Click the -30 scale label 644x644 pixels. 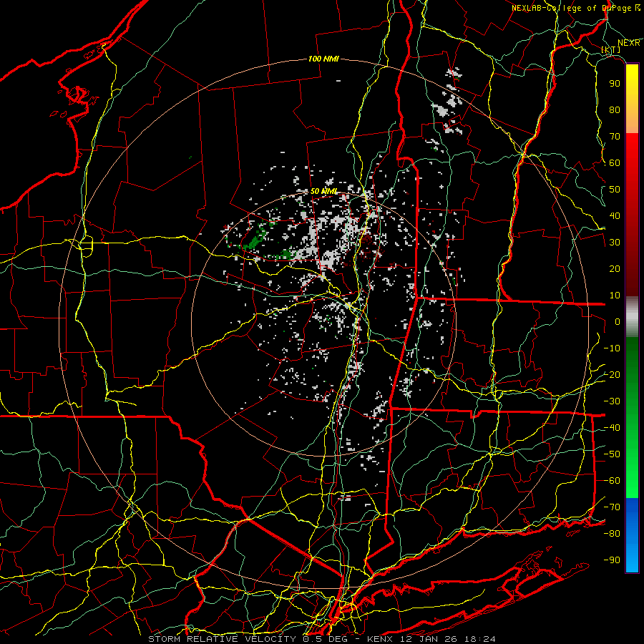point(612,401)
